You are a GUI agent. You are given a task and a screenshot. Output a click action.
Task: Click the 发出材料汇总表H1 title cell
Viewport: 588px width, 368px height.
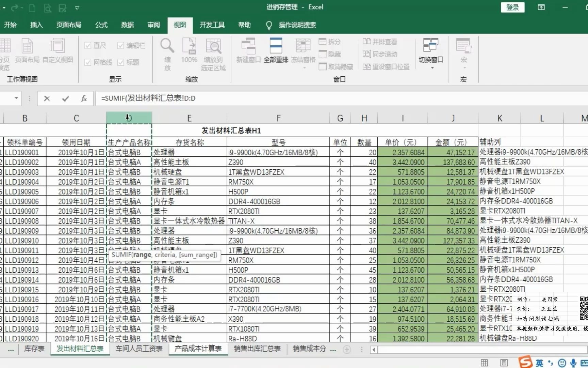click(231, 131)
